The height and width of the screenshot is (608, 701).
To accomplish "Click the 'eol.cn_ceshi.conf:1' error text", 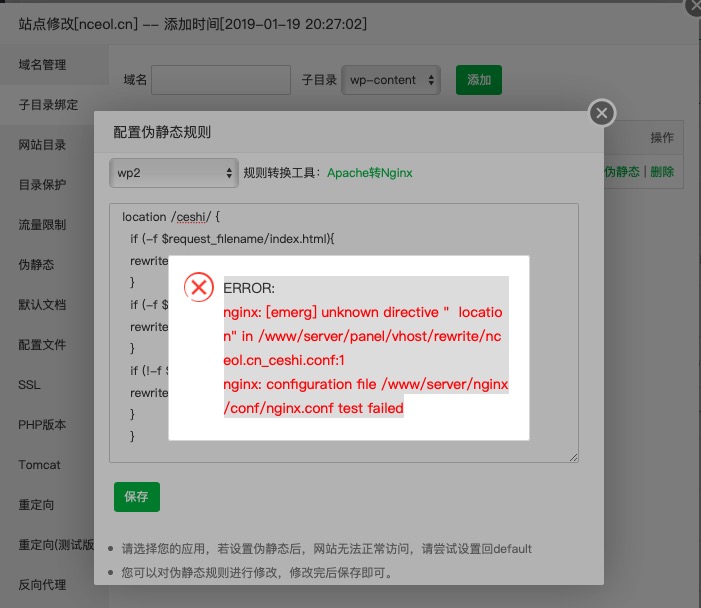I will click(284, 360).
